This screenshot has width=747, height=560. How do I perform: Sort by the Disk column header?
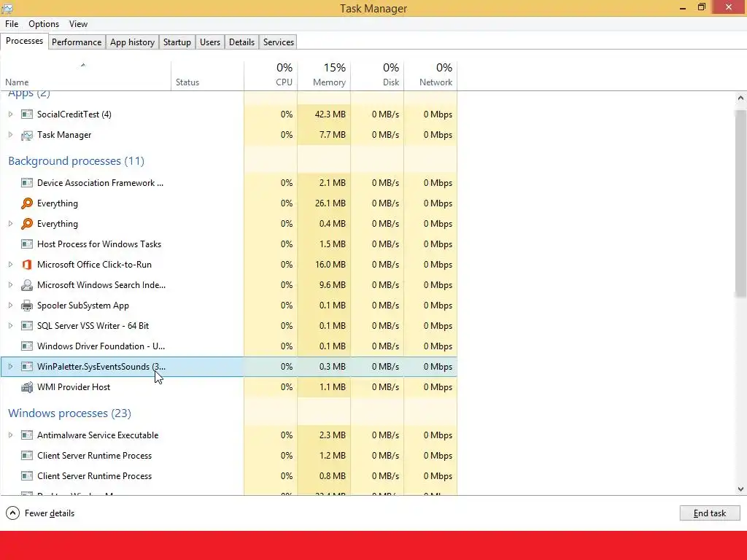coord(377,75)
